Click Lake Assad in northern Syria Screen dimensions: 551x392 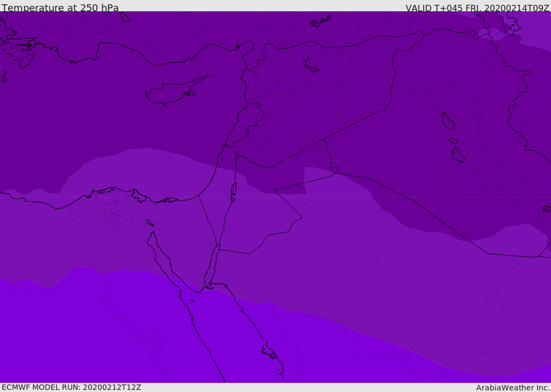click(310, 66)
